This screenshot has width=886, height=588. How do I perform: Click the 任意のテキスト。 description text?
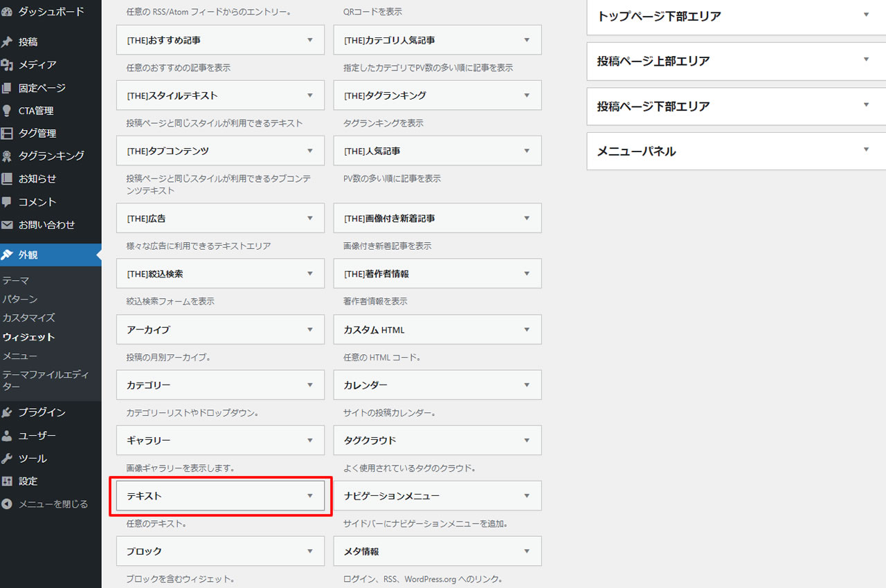[x=156, y=524]
